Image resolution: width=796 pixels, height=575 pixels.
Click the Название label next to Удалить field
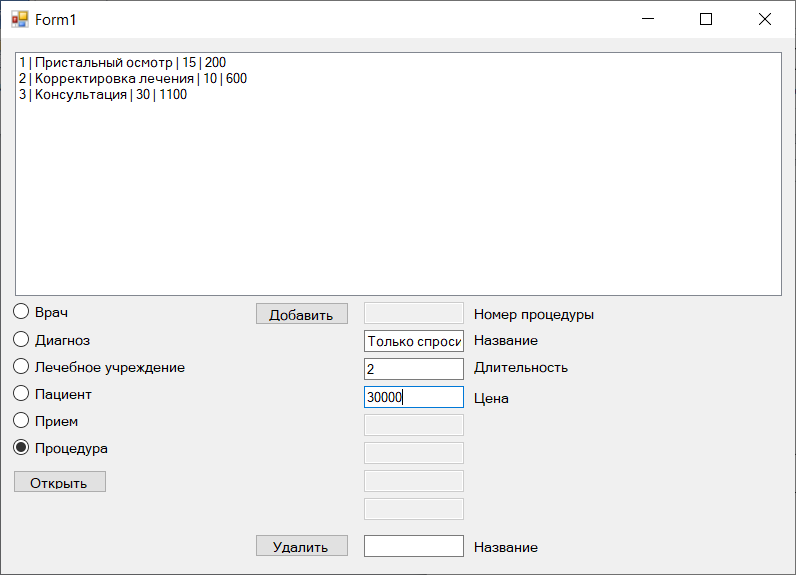click(x=506, y=547)
